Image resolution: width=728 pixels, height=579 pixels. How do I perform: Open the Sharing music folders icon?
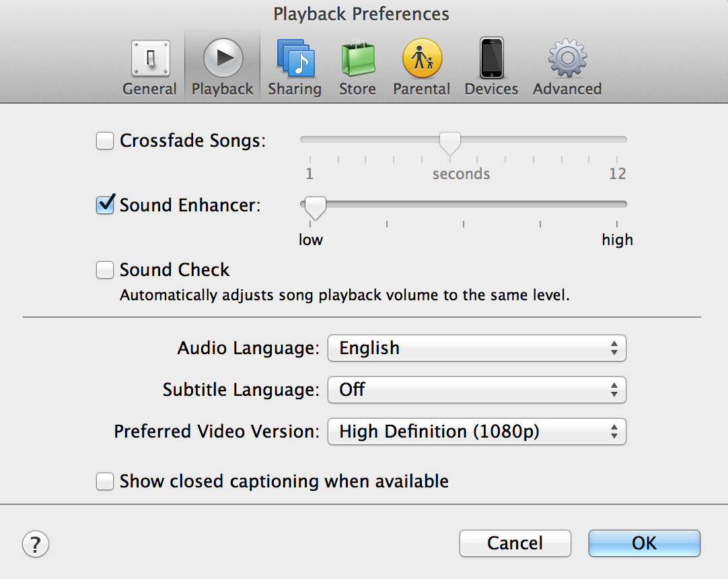296,59
